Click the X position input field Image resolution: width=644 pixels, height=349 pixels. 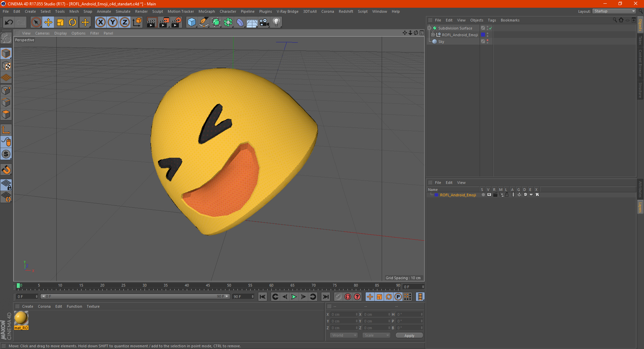point(344,314)
